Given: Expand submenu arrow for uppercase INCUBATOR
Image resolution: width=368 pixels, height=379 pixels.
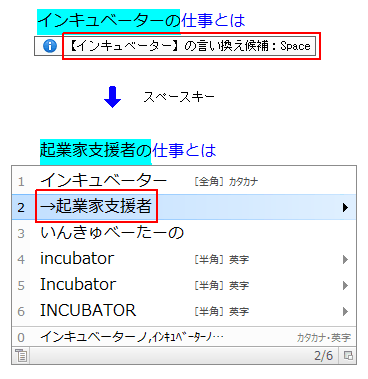Looking at the screenshot, I should (345, 311).
